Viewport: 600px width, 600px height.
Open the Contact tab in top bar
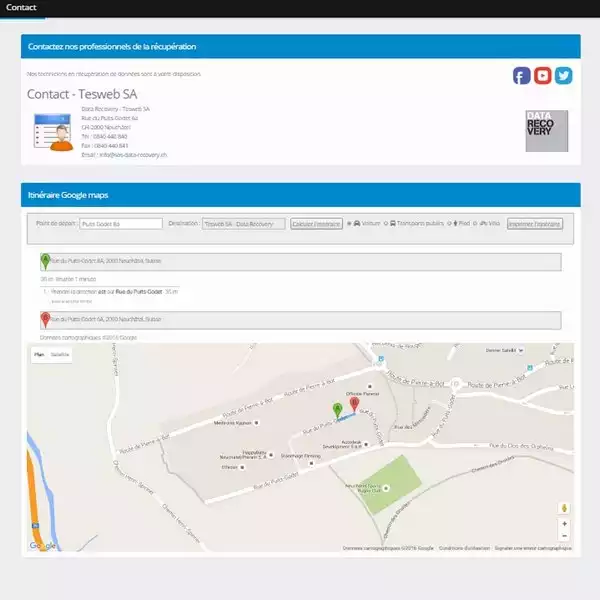[21, 7]
